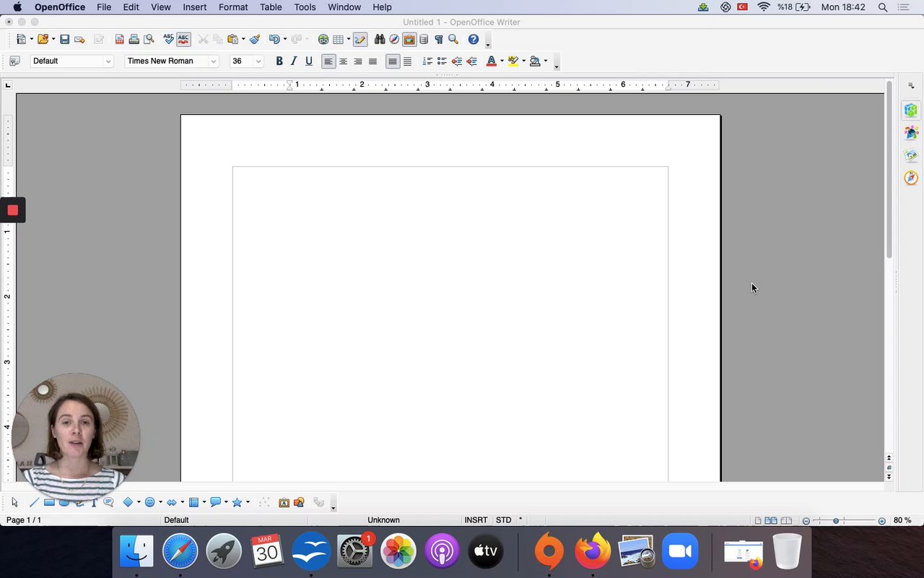Click the zoom slider handle in status bar

(836, 520)
